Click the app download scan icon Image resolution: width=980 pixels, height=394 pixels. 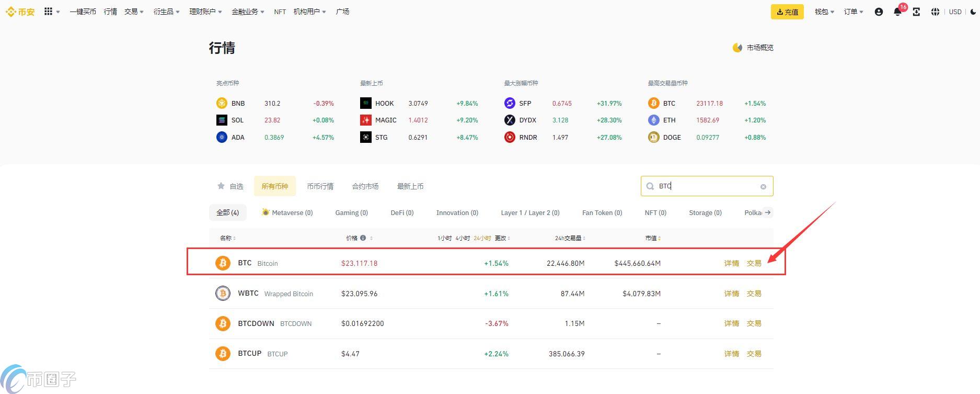point(916,12)
